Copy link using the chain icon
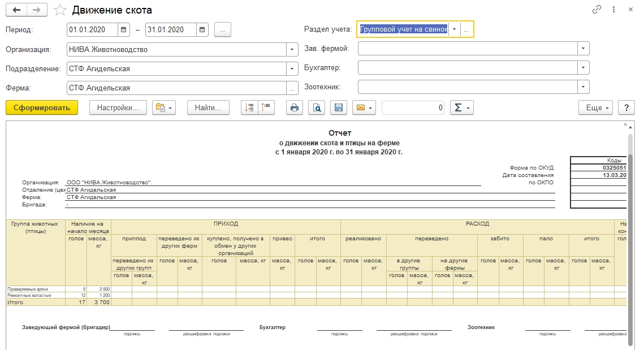Viewport: 644px width, 350px height. (597, 10)
